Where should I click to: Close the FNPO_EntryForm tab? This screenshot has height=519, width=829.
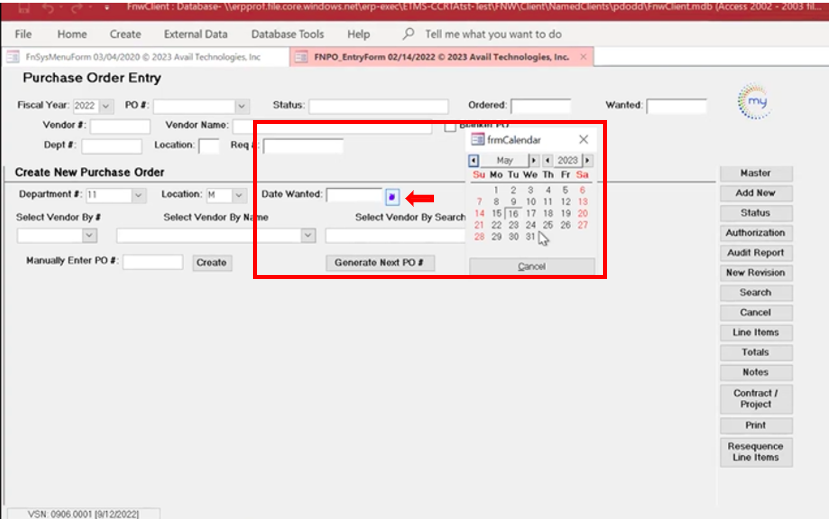click(x=583, y=57)
